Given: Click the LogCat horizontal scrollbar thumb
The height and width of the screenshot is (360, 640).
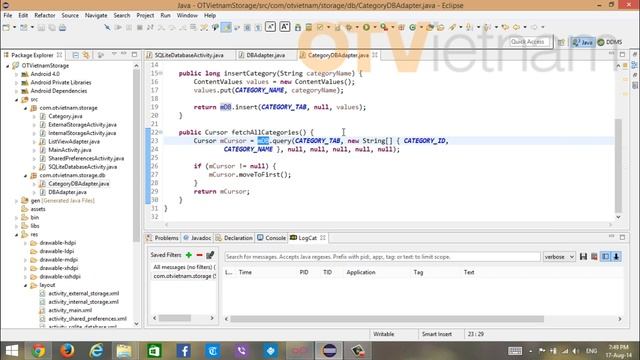Looking at the screenshot, I should click(387, 319).
